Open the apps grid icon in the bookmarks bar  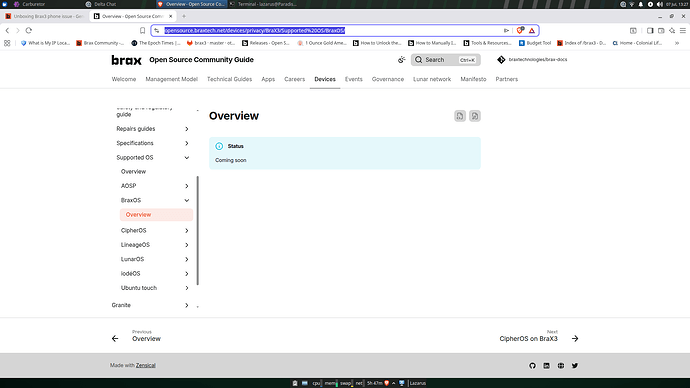(x=7, y=43)
